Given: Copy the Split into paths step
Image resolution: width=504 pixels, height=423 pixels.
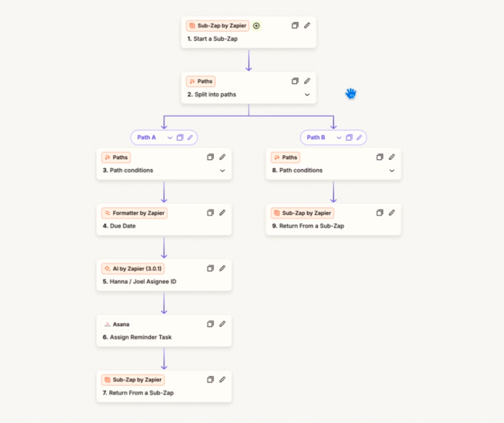Looking at the screenshot, I should point(295,81).
